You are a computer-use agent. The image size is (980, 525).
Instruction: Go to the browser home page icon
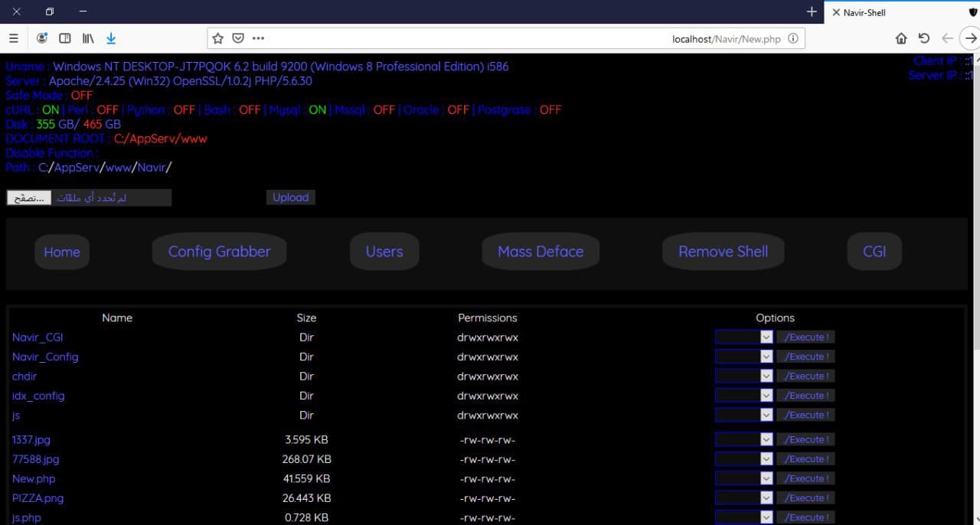coord(901,38)
